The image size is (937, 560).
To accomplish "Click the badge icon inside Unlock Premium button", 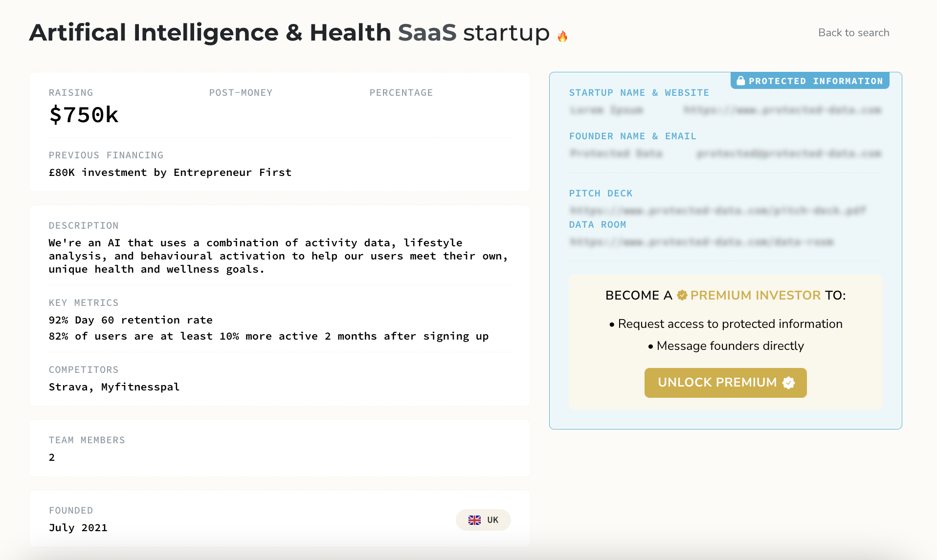I will click(x=788, y=383).
